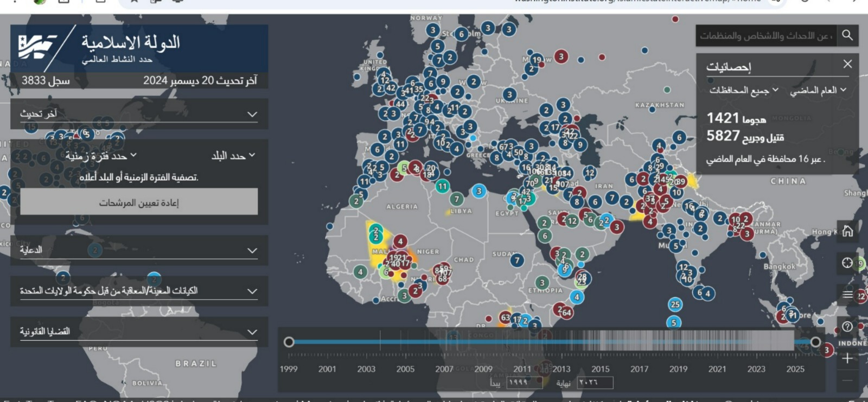Click the green 7 cluster above Libya
Image resolution: width=868 pixels, height=402 pixels.
pos(457,199)
